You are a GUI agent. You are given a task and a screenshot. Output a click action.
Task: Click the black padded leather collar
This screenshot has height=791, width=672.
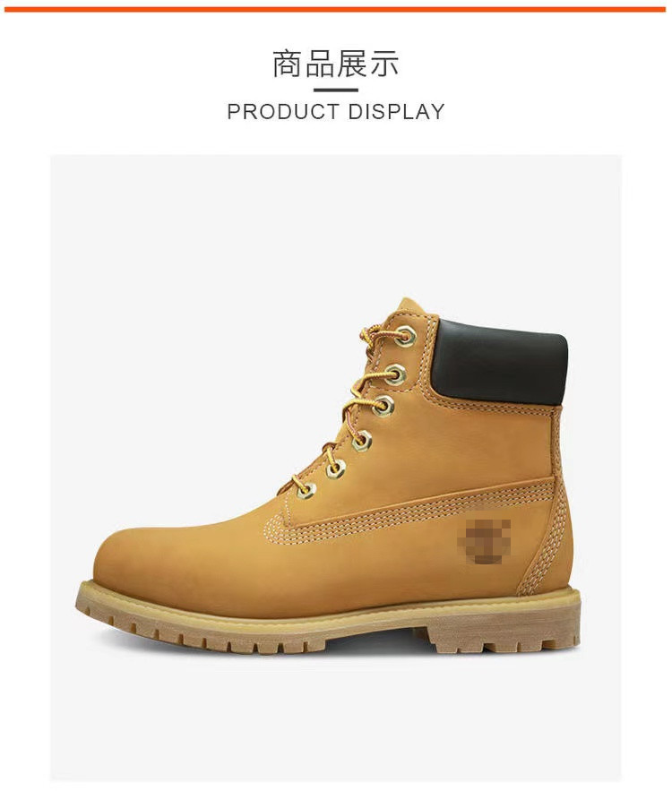pyautogui.click(x=501, y=362)
